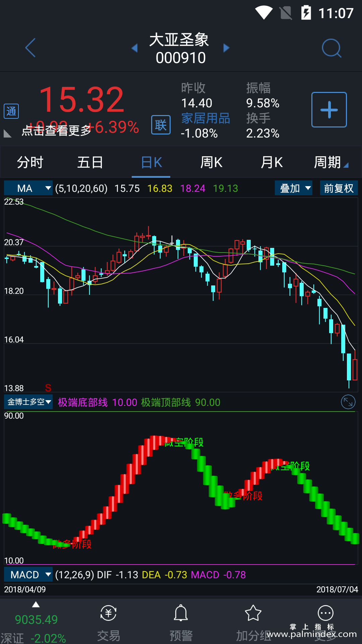The width and height of the screenshot is (362, 644).
Task: Switch to the 分时 tab
Action: point(30,163)
